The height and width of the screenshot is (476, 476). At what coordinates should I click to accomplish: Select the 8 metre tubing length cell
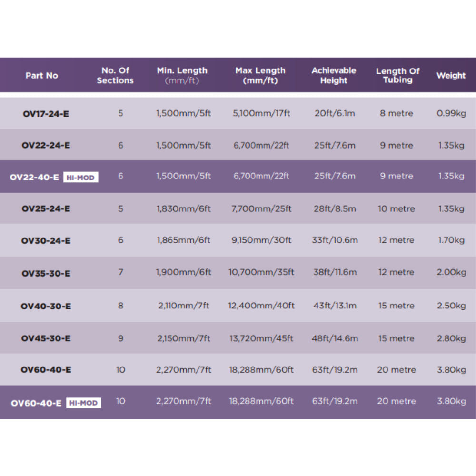pyautogui.click(x=396, y=114)
